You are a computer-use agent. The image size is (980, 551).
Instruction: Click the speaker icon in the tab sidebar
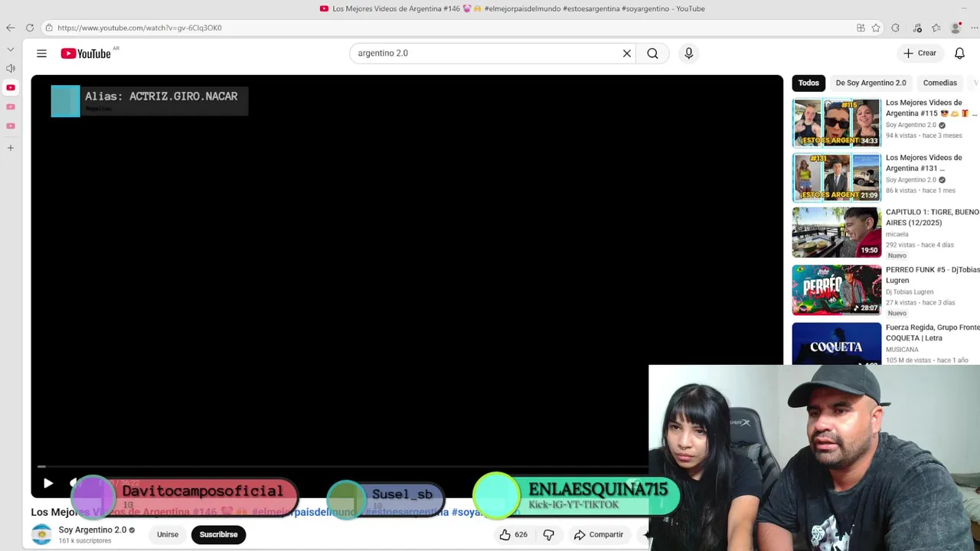[x=10, y=68]
